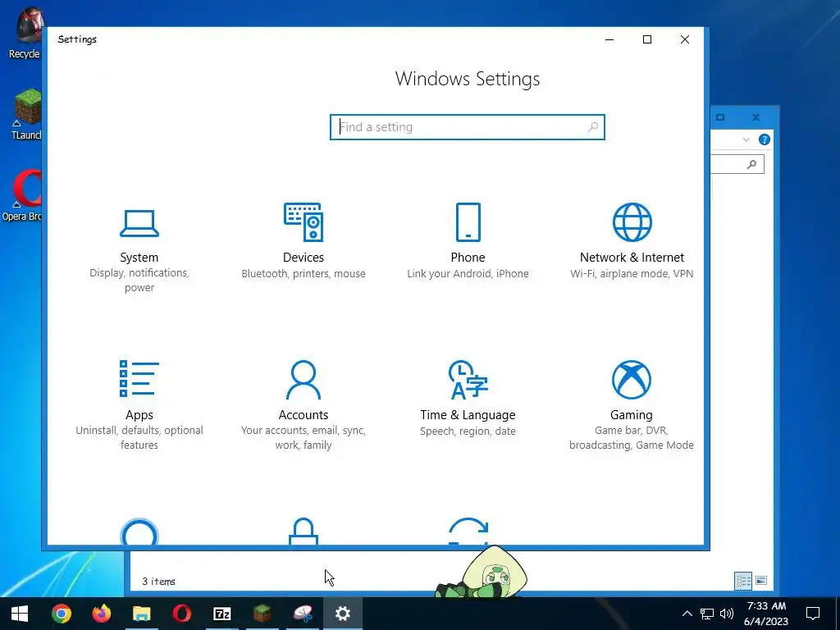This screenshot has height=630, width=840.
Task: Open the Opera Browser desktop shortcut
Action: point(22,195)
